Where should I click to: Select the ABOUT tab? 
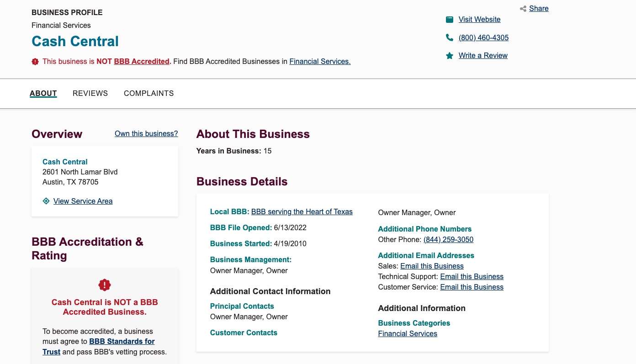(43, 93)
